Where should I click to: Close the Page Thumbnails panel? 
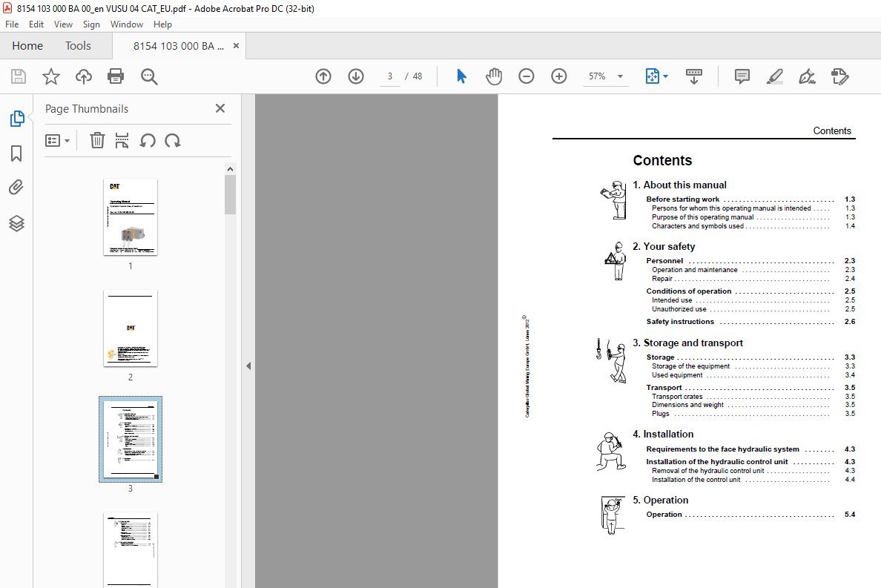[220, 108]
